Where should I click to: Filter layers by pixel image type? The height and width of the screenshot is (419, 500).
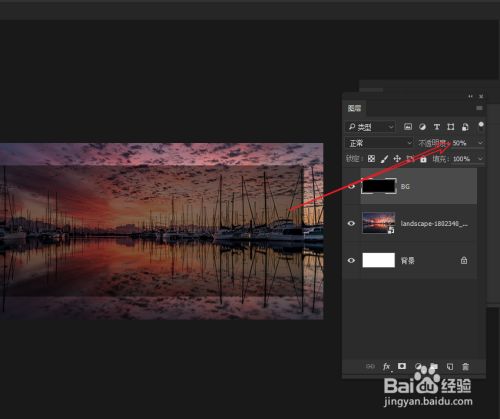(408, 127)
